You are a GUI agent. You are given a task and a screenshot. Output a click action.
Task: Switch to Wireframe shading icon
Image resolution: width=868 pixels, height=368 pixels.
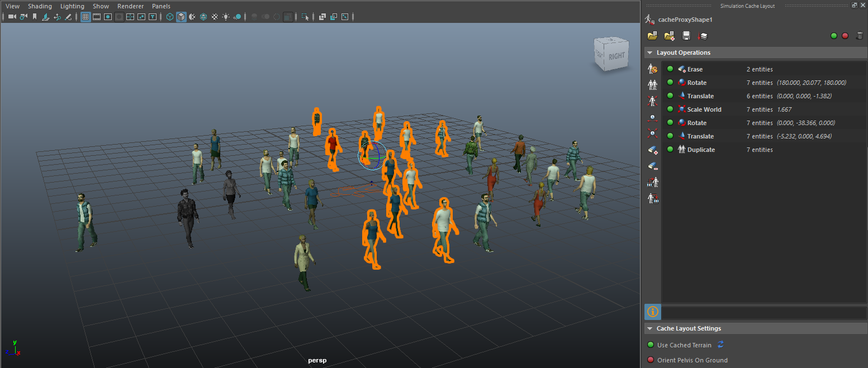[x=170, y=17]
